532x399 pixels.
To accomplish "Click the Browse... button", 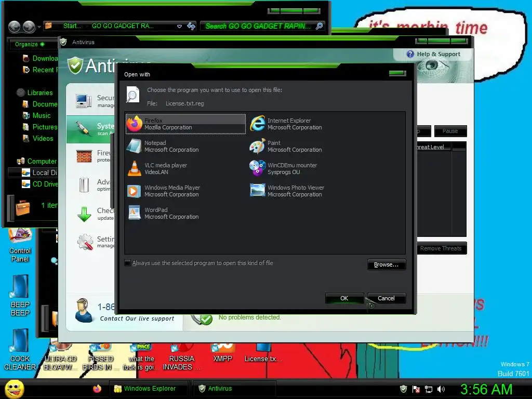I will (387, 264).
